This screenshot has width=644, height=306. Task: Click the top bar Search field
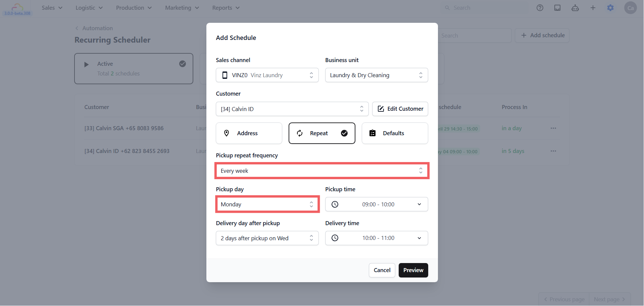pos(484,8)
